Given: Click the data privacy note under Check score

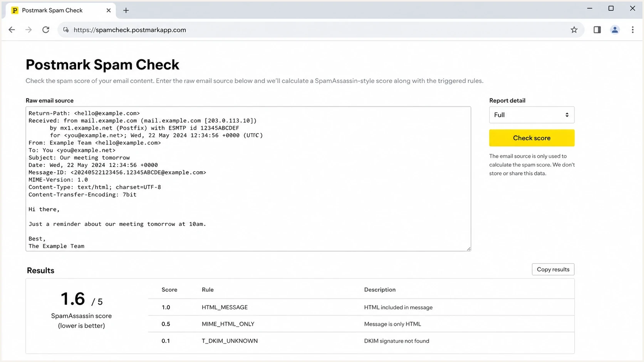Looking at the screenshot, I should coord(532,165).
